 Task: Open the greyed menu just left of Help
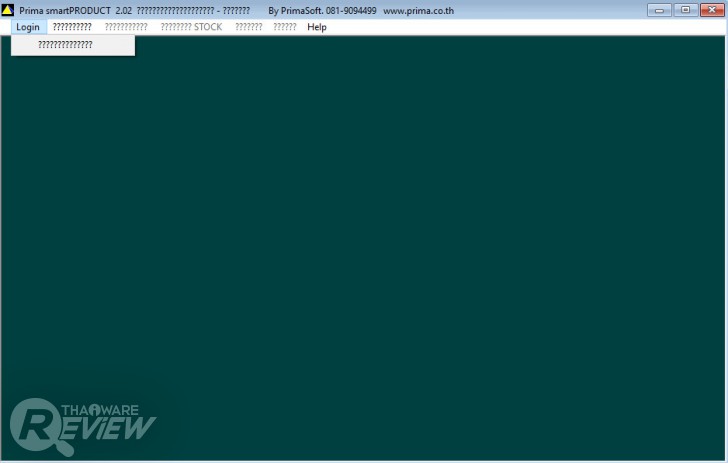285,27
